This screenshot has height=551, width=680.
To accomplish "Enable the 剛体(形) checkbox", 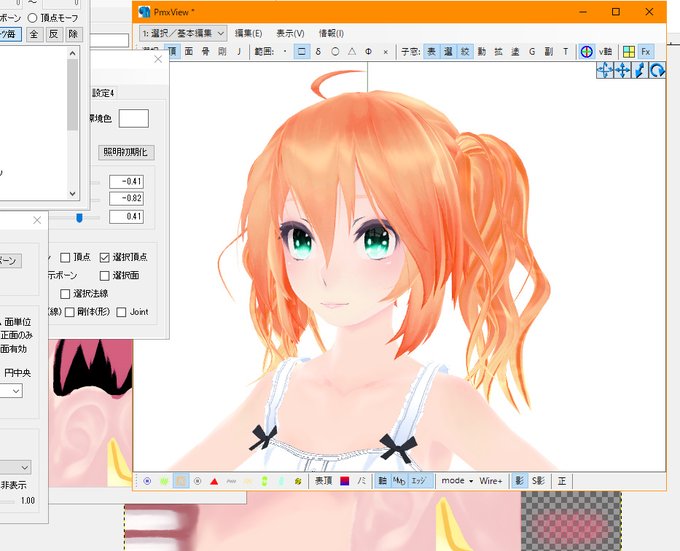I will 69,312.
